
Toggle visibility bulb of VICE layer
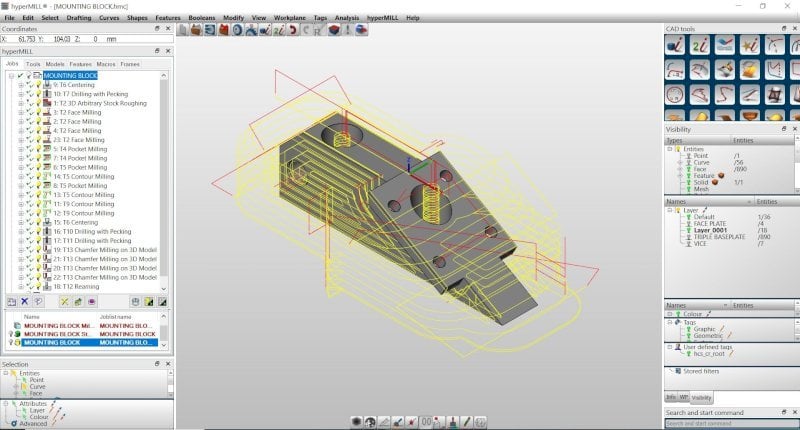click(x=688, y=244)
